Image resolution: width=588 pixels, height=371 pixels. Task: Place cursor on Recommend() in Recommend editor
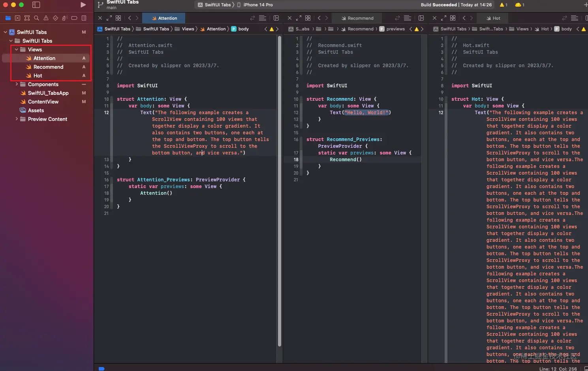[346, 160]
